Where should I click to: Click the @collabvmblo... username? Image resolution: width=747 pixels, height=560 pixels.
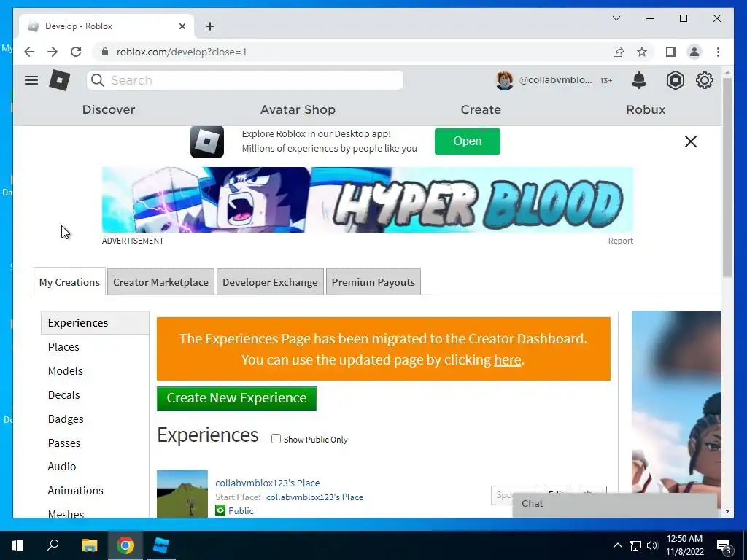pyautogui.click(x=555, y=80)
